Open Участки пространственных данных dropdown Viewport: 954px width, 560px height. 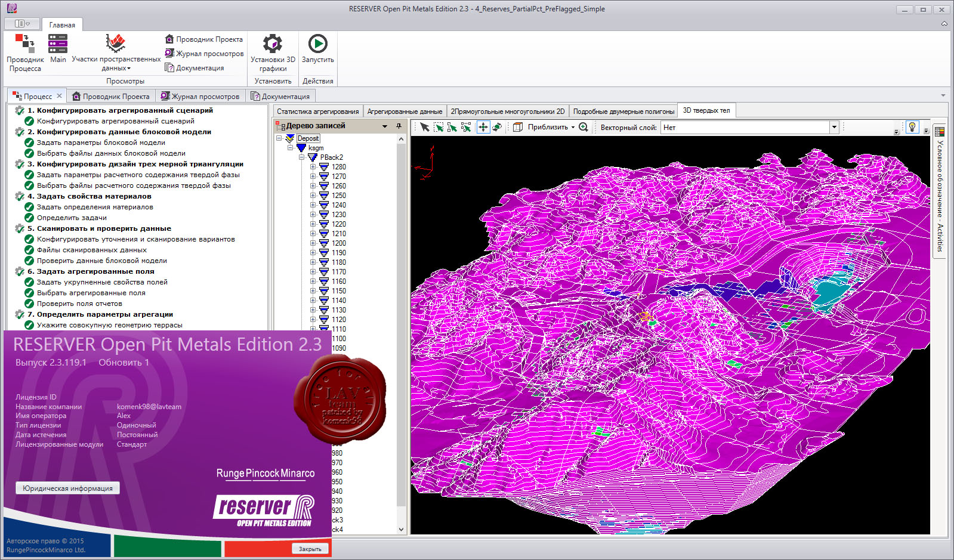click(x=116, y=53)
